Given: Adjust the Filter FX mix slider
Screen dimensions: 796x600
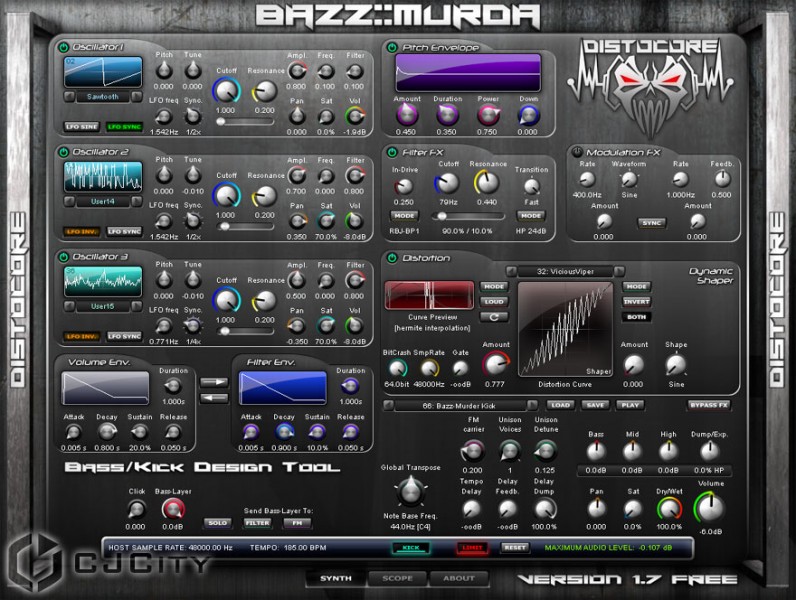Looking at the screenshot, I should coord(468,216).
